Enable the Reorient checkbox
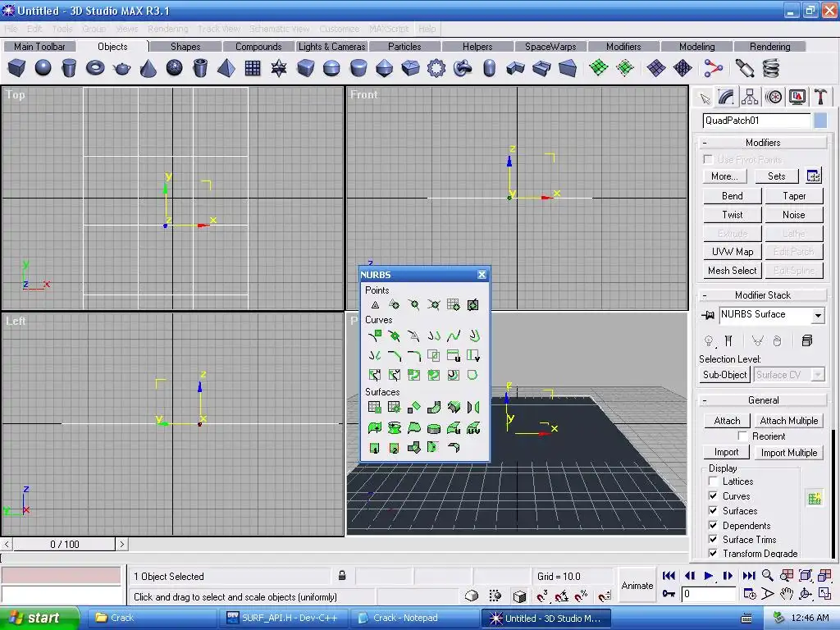Image resolution: width=840 pixels, height=630 pixels. (x=742, y=436)
